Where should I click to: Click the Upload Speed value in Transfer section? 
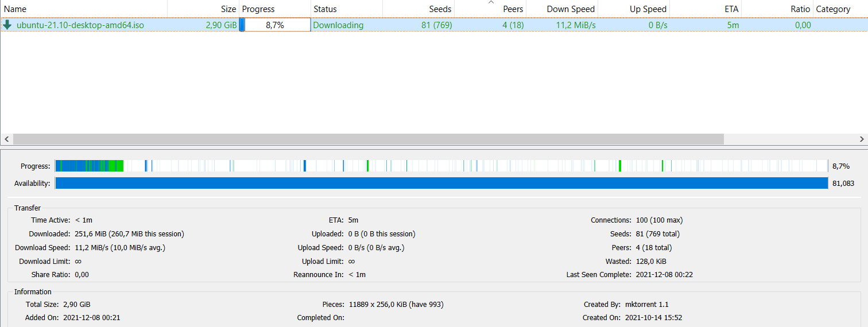(376, 248)
